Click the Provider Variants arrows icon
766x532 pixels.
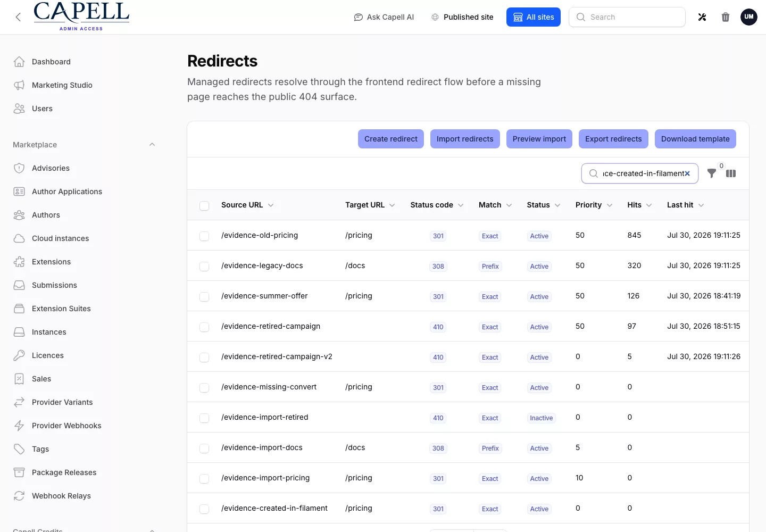pos(19,402)
